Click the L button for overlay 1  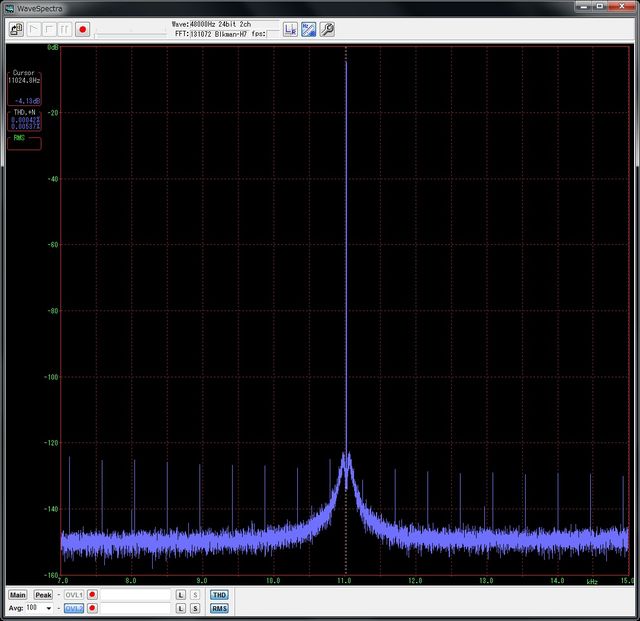pos(181,595)
